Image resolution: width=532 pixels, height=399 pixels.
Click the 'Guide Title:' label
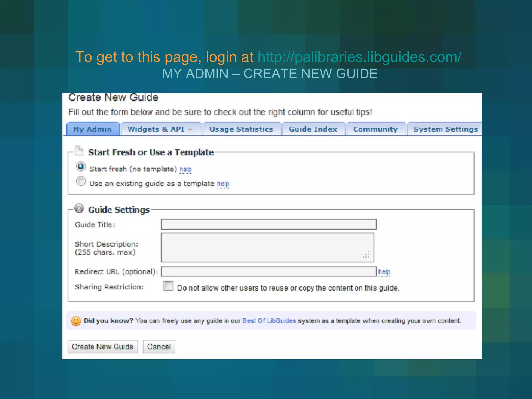pos(95,224)
